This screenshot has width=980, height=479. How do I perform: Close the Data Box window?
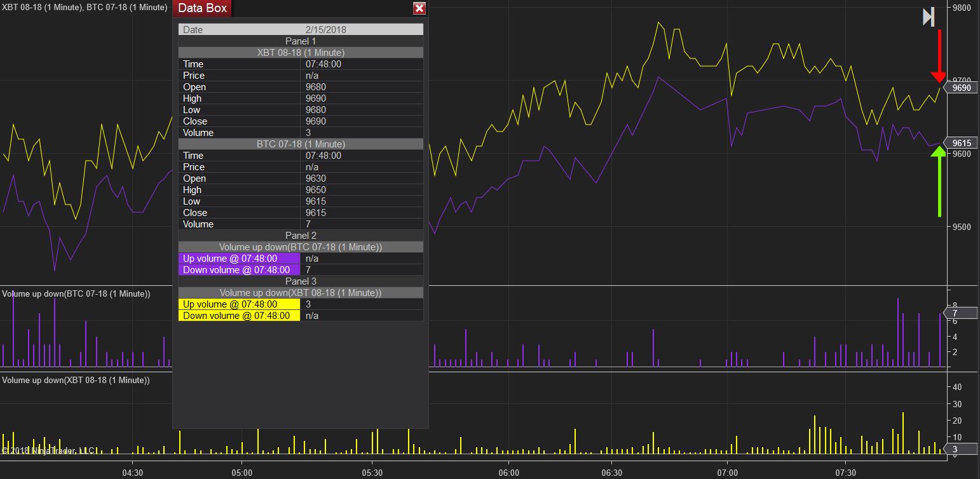(x=419, y=8)
